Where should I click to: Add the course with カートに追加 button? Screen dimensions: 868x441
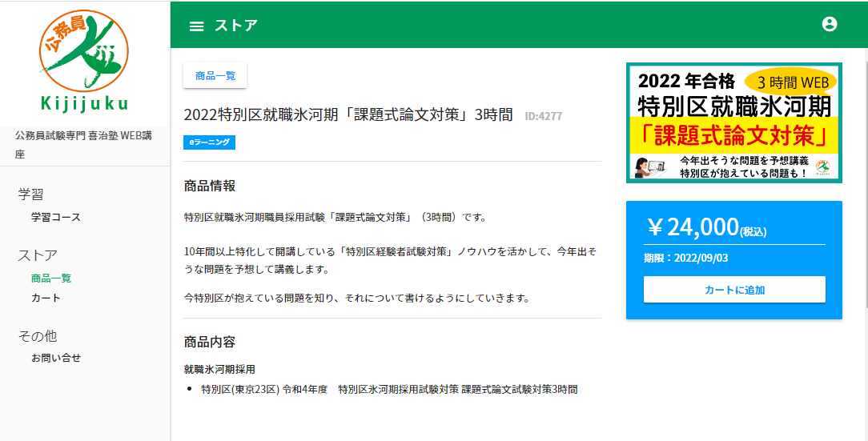point(734,290)
